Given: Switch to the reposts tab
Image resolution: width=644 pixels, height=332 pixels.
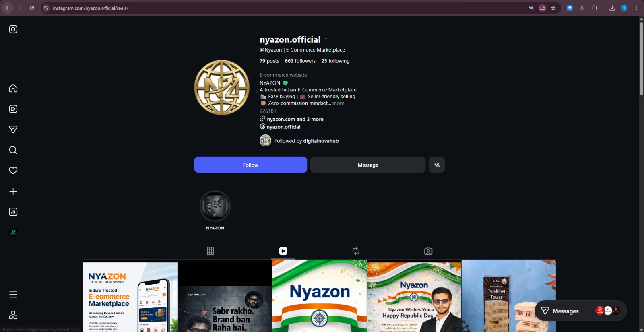Looking at the screenshot, I should point(356,251).
